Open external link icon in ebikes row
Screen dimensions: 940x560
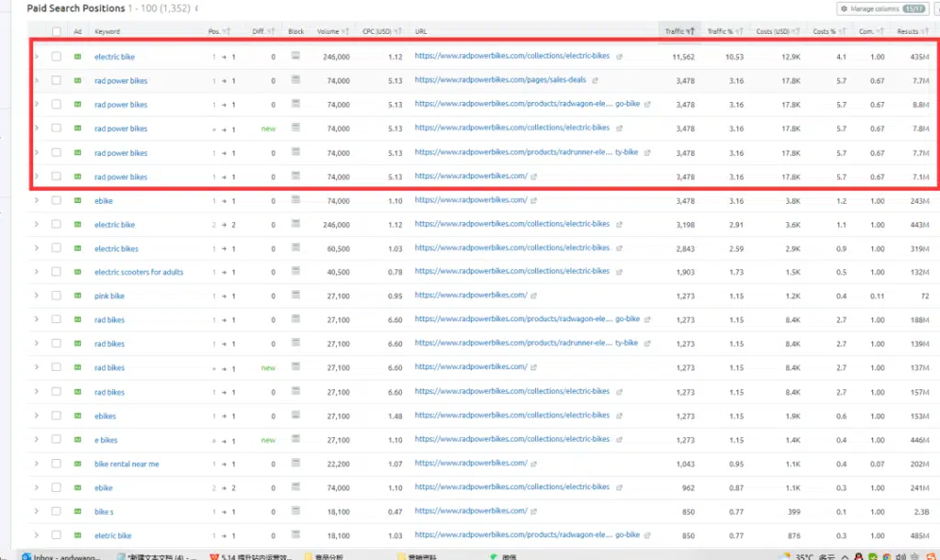point(620,416)
